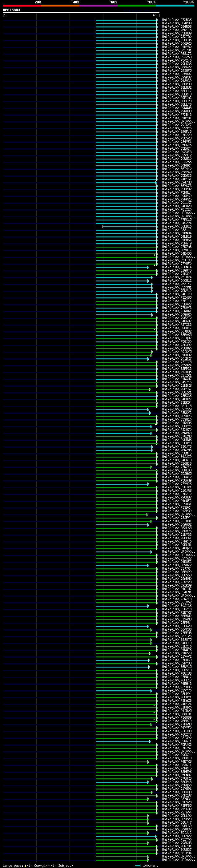Select the UniRef100_C1MNU4 label
The height and width of the screenshot is (868, 197).
(177, 233)
